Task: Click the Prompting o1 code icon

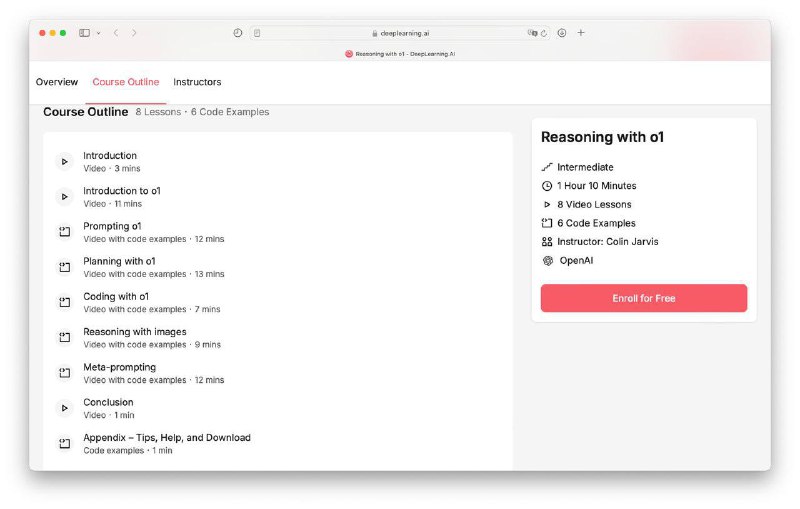Action: pyautogui.click(x=64, y=232)
